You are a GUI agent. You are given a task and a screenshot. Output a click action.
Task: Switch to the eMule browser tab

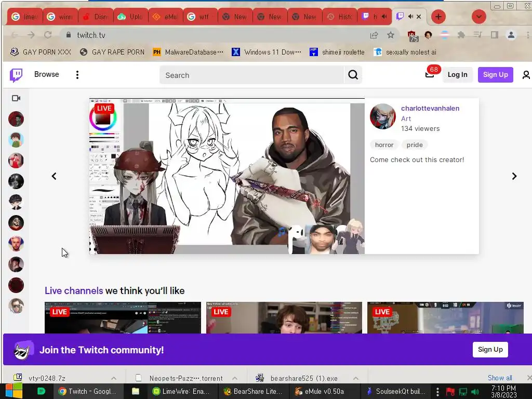click(x=166, y=17)
